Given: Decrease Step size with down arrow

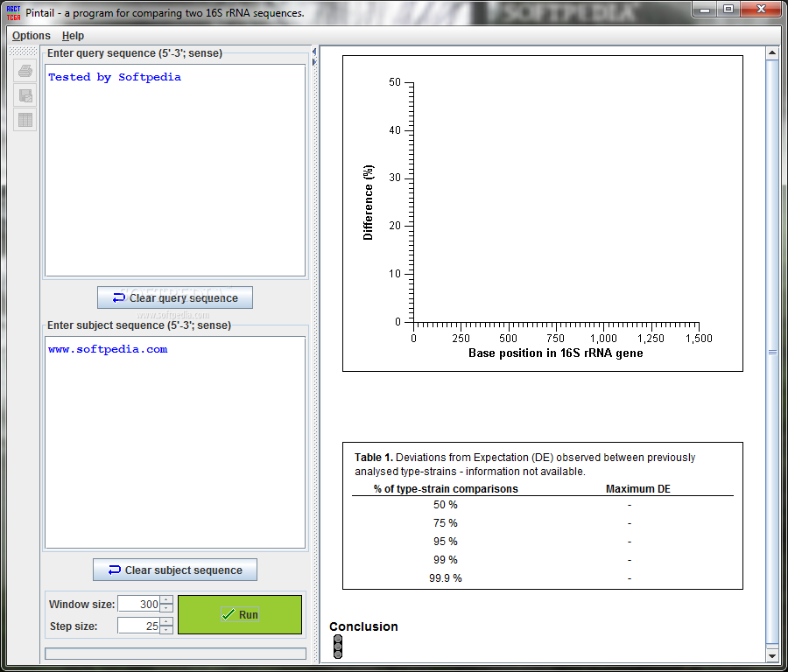Looking at the screenshot, I should coord(166,630).
